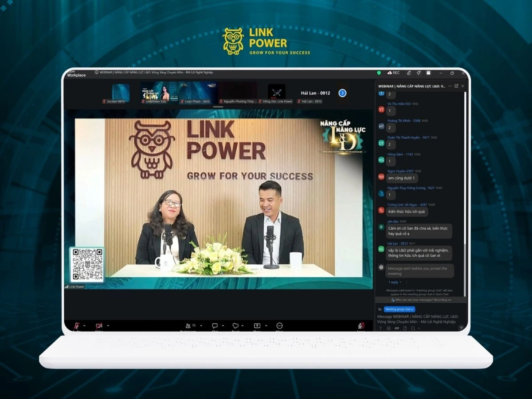Expand audio options arrow beside the microphone
Screen dimensions: 532x399
[84, 325]
